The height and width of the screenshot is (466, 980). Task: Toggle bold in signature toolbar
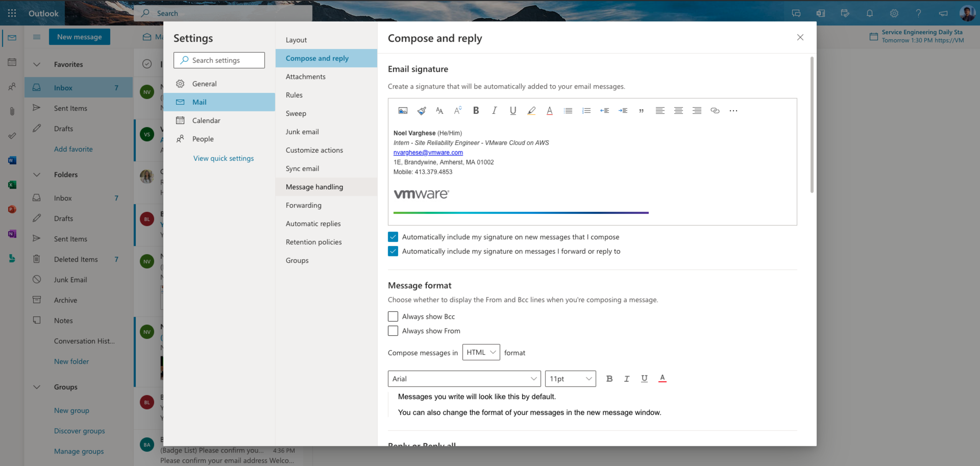click(x=476, y=111)
